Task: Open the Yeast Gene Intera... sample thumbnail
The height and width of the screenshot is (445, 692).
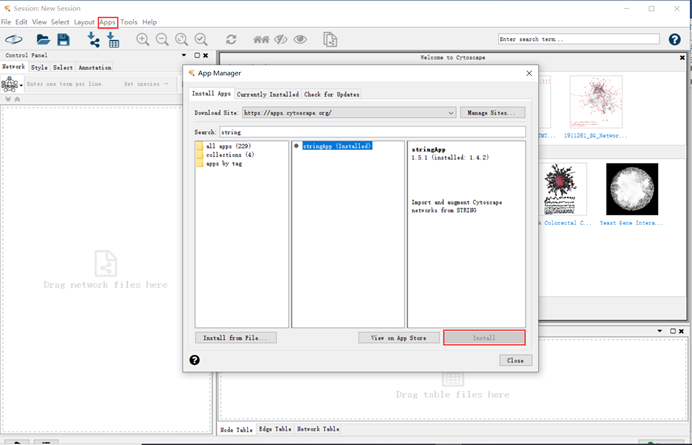Action: tap(632, 189)
